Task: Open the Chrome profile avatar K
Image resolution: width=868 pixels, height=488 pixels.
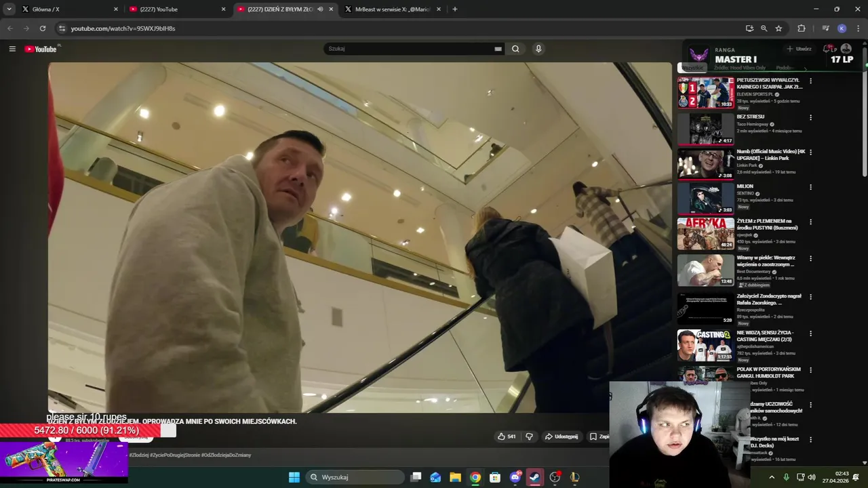Action: (x=842, y=28)
